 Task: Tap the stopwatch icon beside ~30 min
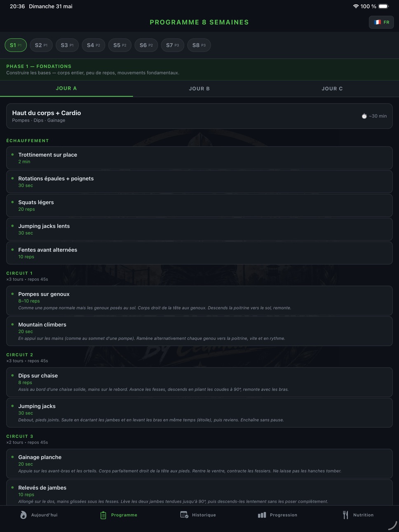point(364,116)
